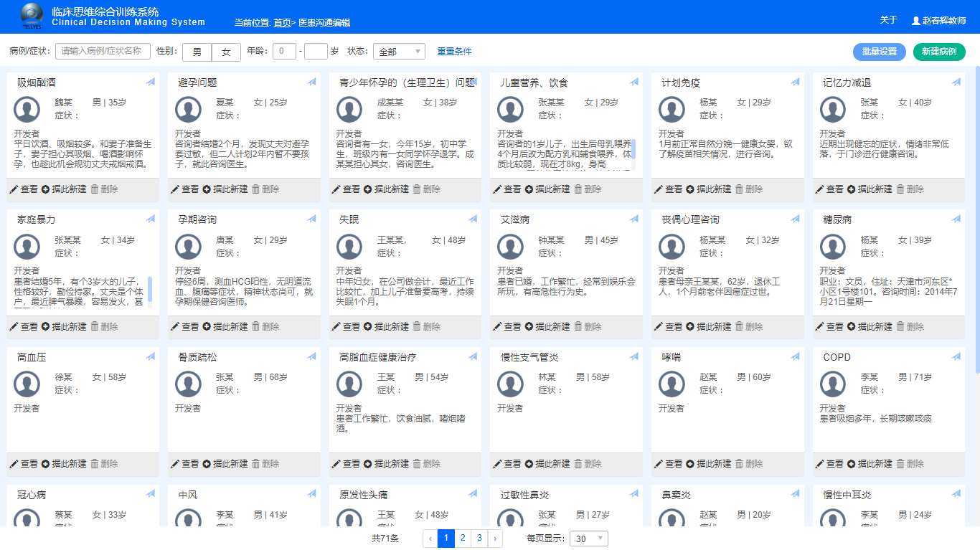Image resolution: width=980 pixels, height=550 pixels.
Task: Click patient avatar on 吸烟酗酒 card
Action: (27, 110)
